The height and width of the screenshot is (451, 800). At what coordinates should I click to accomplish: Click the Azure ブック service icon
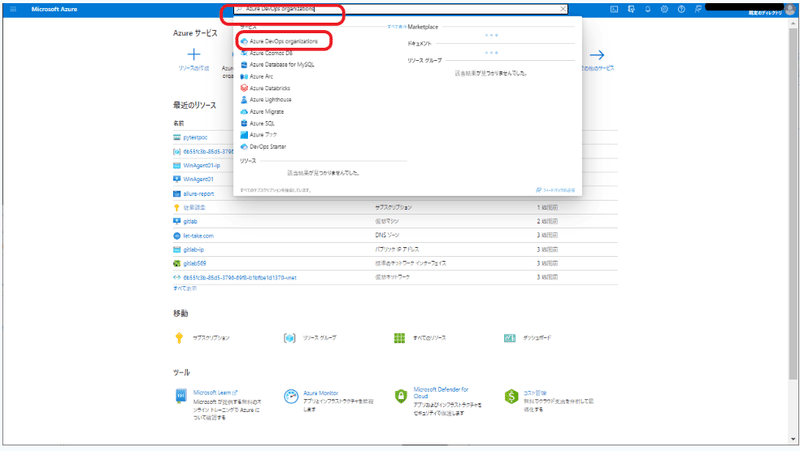[x=244, y=135]
